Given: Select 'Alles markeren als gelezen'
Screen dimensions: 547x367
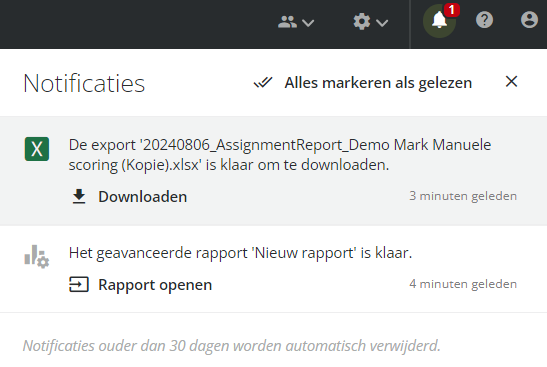Looking at the screenshot, I should pyautogui.click(x=378, y=83).
